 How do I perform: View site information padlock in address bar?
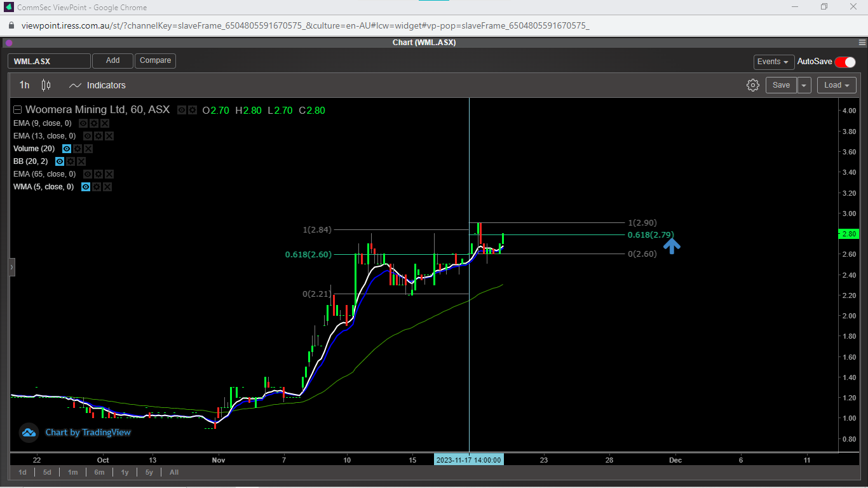tap(11, 25)
